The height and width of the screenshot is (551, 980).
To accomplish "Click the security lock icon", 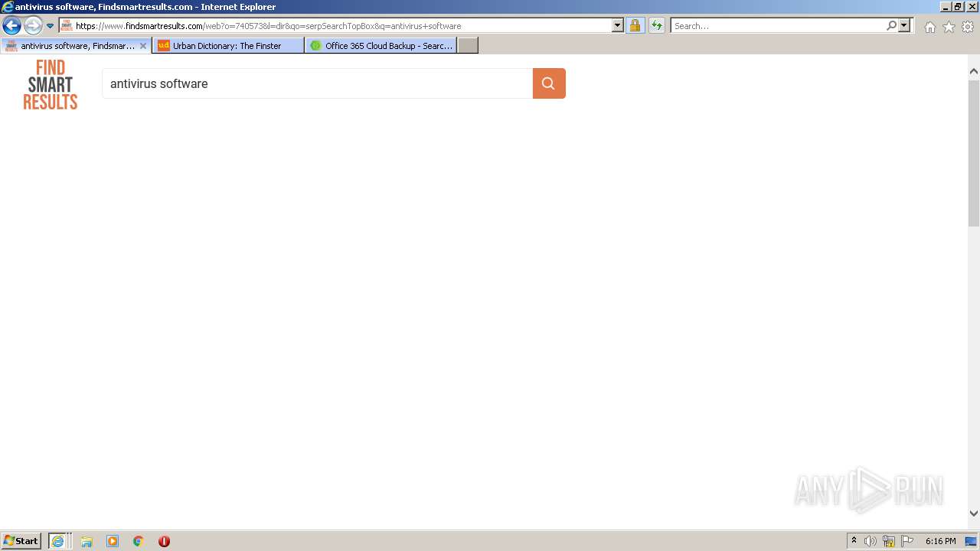I will [635, 26].
